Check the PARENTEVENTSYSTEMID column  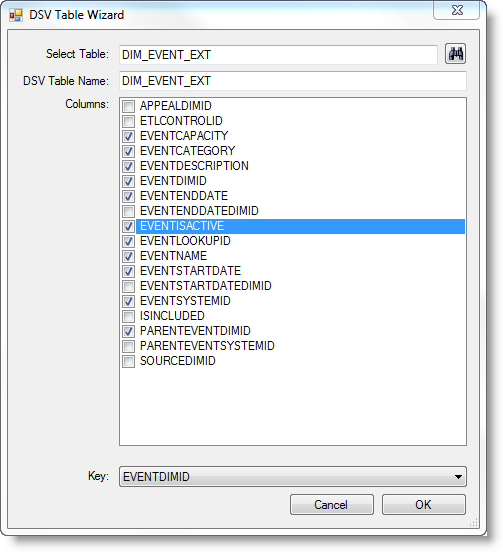coord(128,346)
